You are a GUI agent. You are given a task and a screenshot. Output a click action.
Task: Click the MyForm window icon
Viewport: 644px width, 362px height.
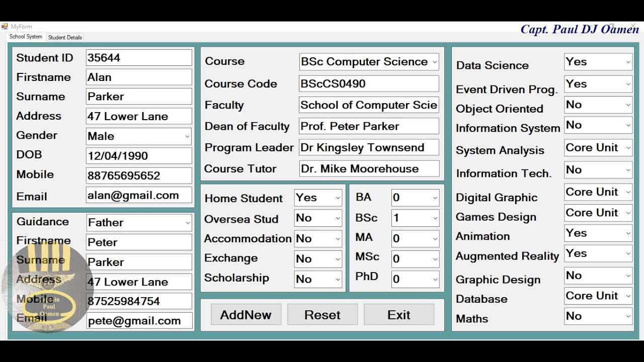click(x=5, y=27)
